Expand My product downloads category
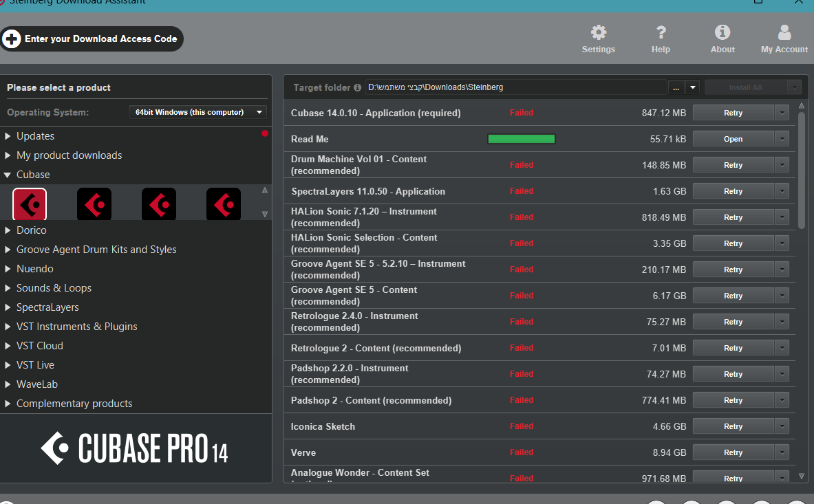 (8, 155)
